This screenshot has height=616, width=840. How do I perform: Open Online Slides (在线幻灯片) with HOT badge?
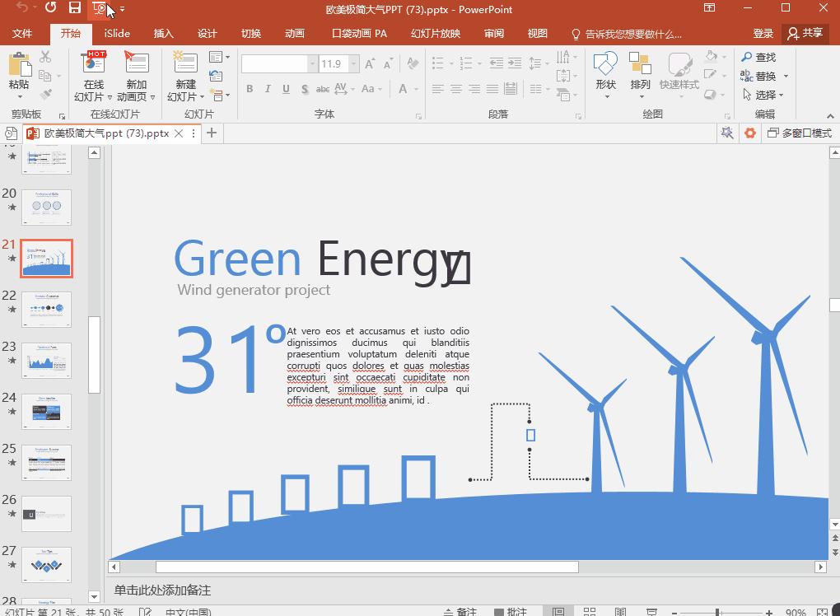click(93, 64)
